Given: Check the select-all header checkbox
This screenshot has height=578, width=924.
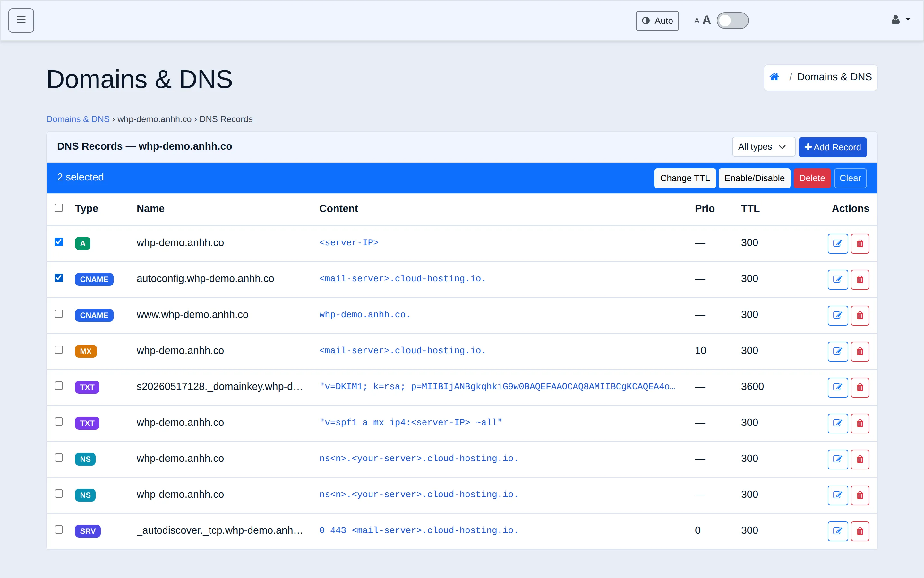Looking at the screenshot, I should tap(58, 207).
